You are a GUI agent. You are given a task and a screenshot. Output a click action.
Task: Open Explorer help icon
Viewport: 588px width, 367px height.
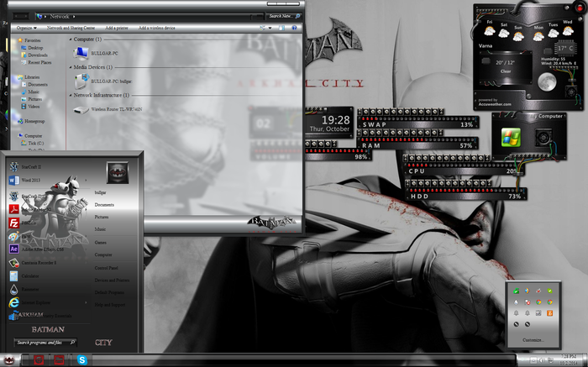pyautogui.click(x=294, y=28)
